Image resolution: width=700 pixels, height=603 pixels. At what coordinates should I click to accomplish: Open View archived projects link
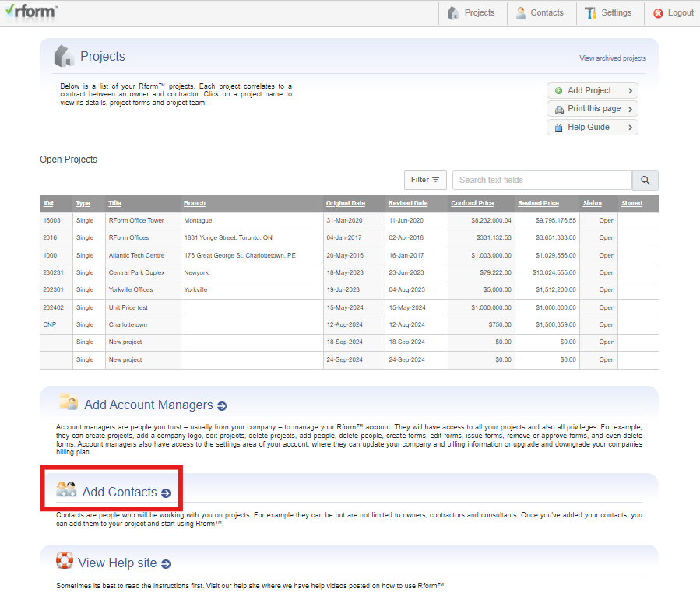tap(613, 58)
